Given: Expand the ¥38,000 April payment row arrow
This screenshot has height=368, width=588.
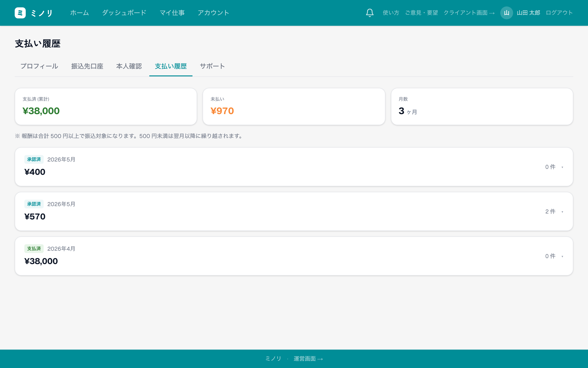Looking at the screenshot, I should point(562,256).
